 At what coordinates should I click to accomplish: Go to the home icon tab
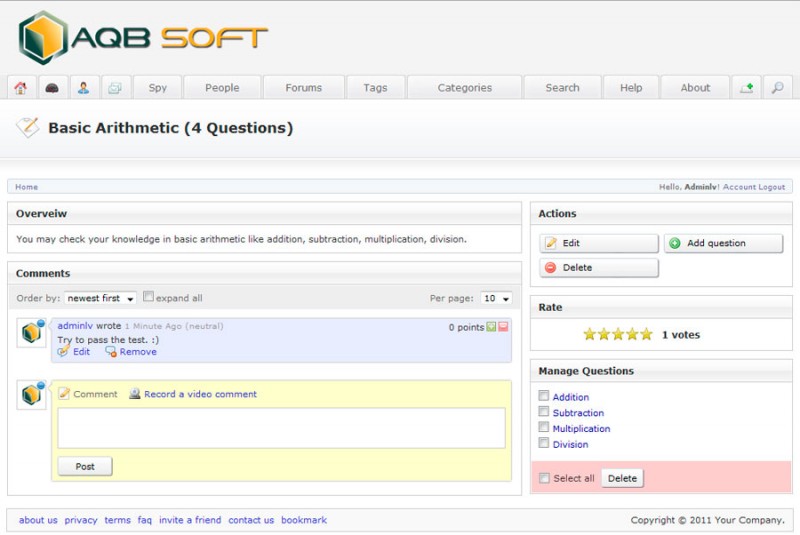click(20, 88)
